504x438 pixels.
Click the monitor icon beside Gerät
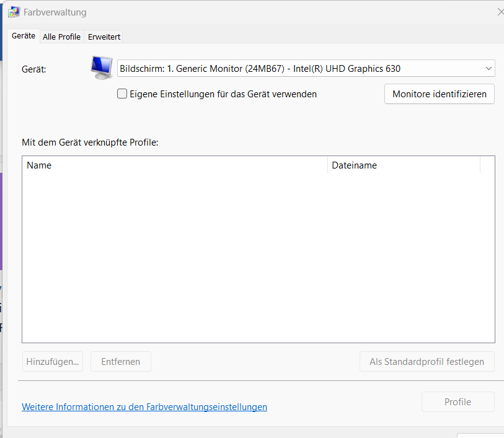tap(102, 68)
